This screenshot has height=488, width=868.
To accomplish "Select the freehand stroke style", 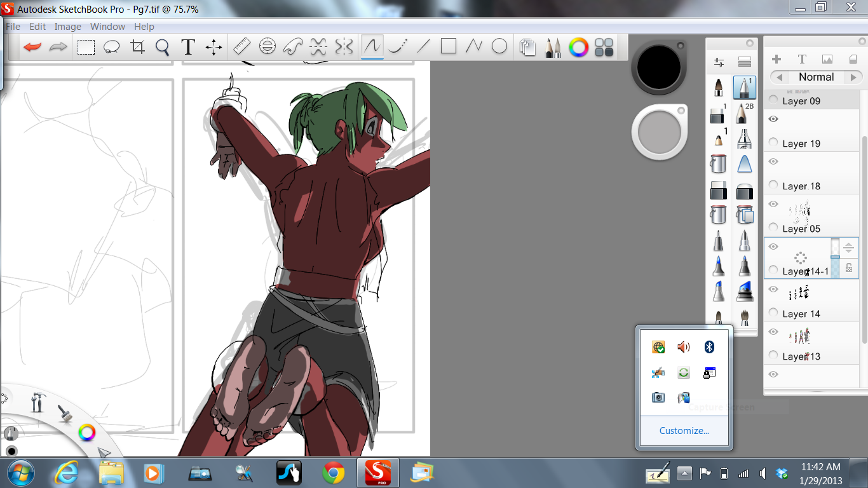I will pyautogui.click(x=372, y=46).
